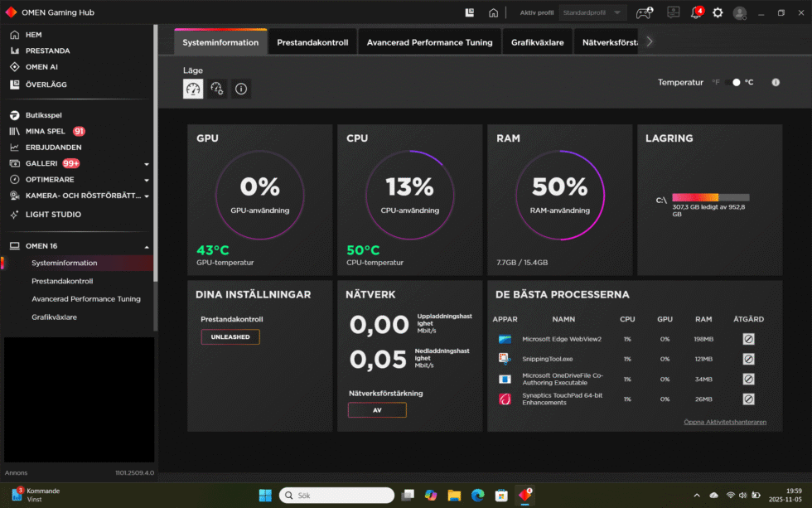The width and height of the screenshot is (812, 508).
Task: Open notifications bell
Action: pos(697,12)
